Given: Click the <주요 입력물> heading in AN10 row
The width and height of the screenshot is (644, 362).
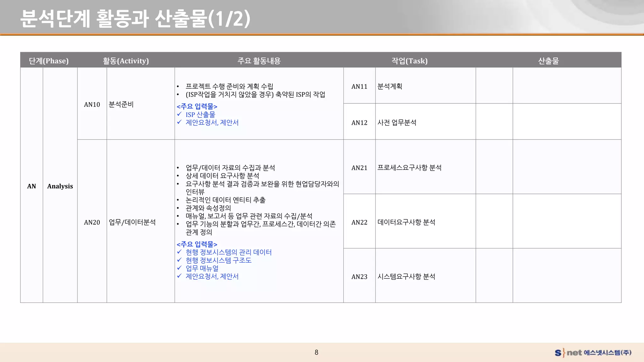Looking at the screenshot, I should (197, 106).
